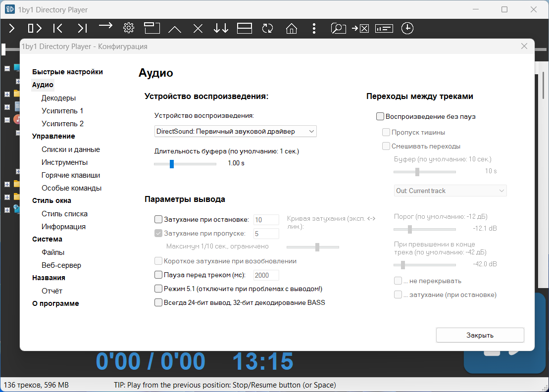
Task: Open the Out: Current track dropdown
Action: point(450,191)
